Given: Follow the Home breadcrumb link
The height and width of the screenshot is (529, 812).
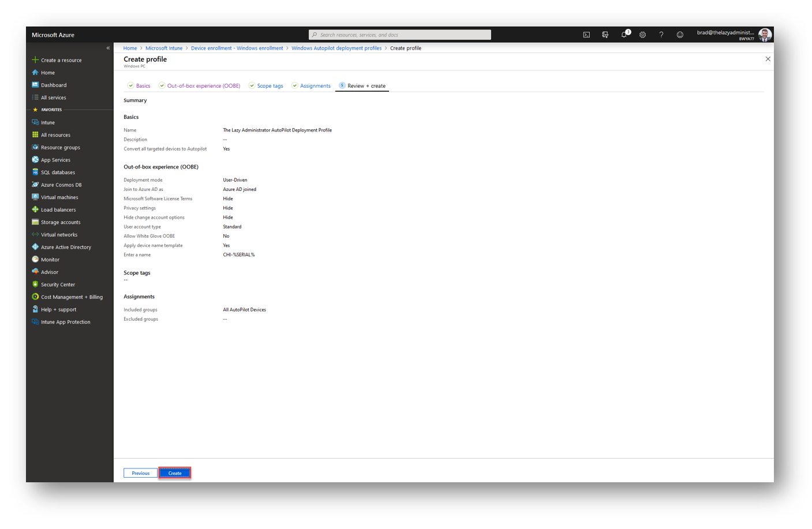Looking at the screenshot, I should click(130, 48).
